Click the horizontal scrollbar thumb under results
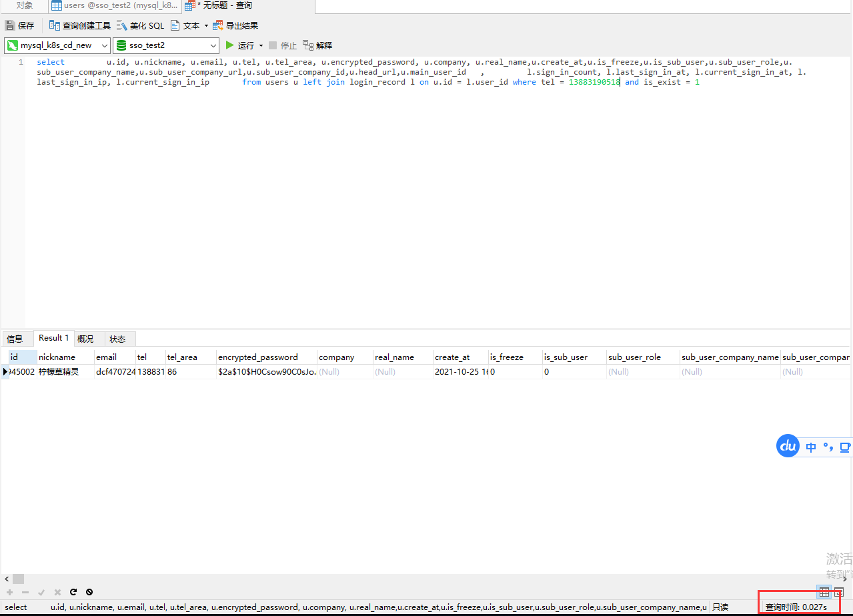 tap(18, 579)
